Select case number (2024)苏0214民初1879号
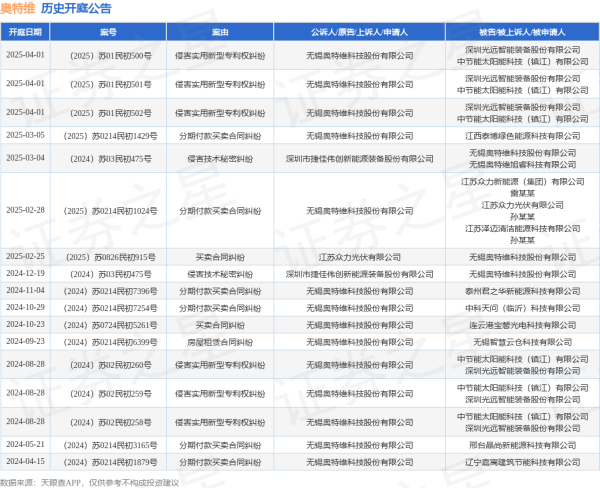600x488 pixels. (110, 462)
